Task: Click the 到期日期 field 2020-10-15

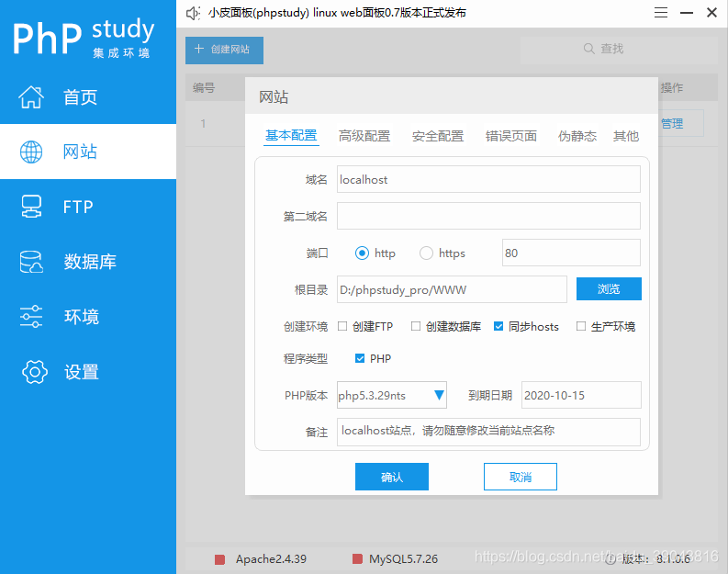Action: coord(581,395)
